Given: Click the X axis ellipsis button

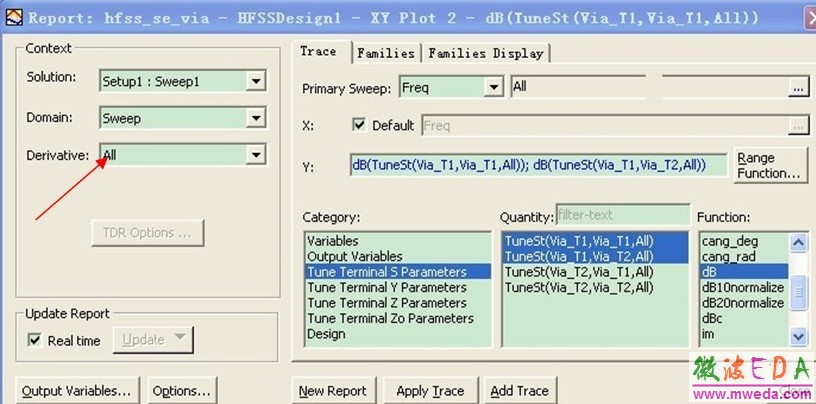Looking at the screenshot, I should pyautogui.click(x=799, y=126).
